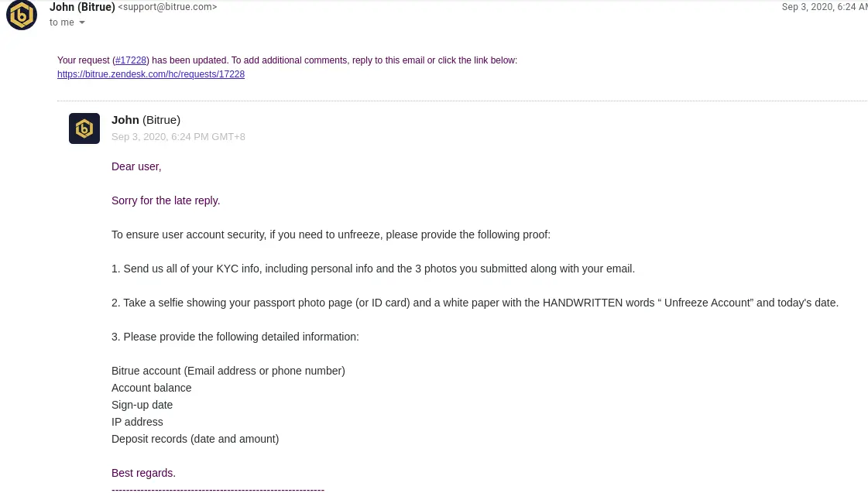
Task: Expand the 'to me' recipient details arrow
Action: click(x=82, y=22)
